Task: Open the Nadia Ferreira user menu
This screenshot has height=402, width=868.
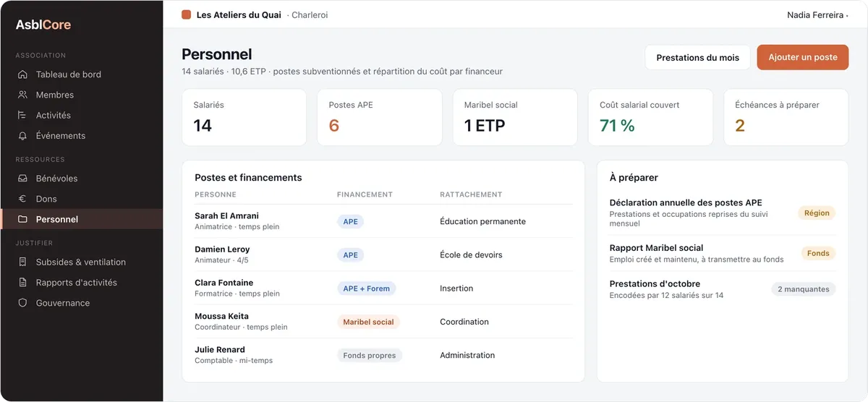Action: (817, 14)
